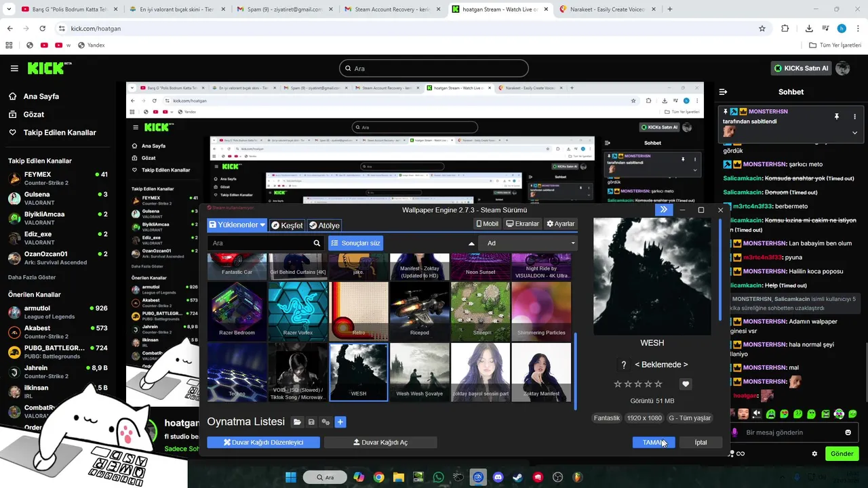Open armutlol recommended channel
Viewport: 868px width, 488px height.
58,312
